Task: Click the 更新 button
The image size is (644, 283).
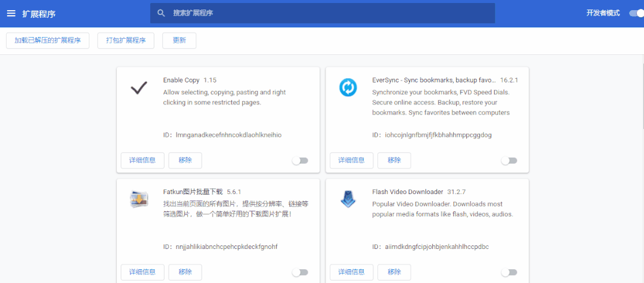Action: click(179, 41)
